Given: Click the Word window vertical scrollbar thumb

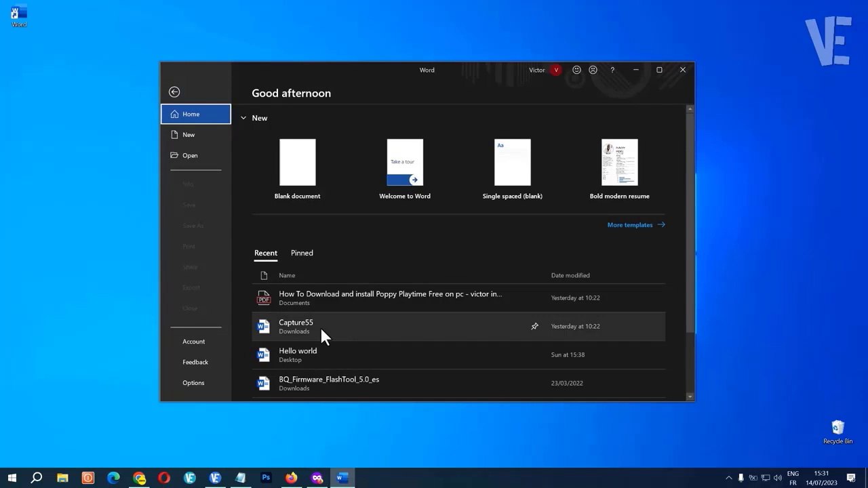Looking at the screenshot, I should [x=690, y=223].
